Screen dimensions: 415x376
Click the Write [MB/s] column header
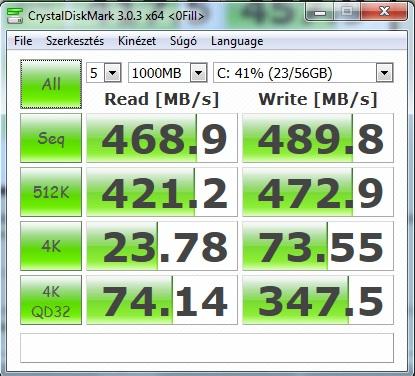318,100
